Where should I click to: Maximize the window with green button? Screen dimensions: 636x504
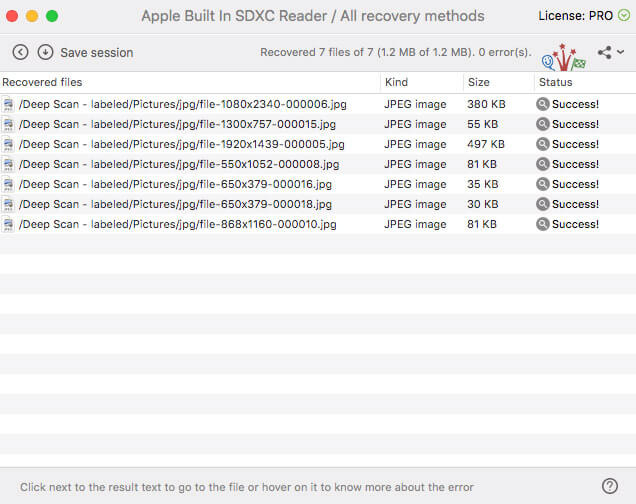pos(52,16)
